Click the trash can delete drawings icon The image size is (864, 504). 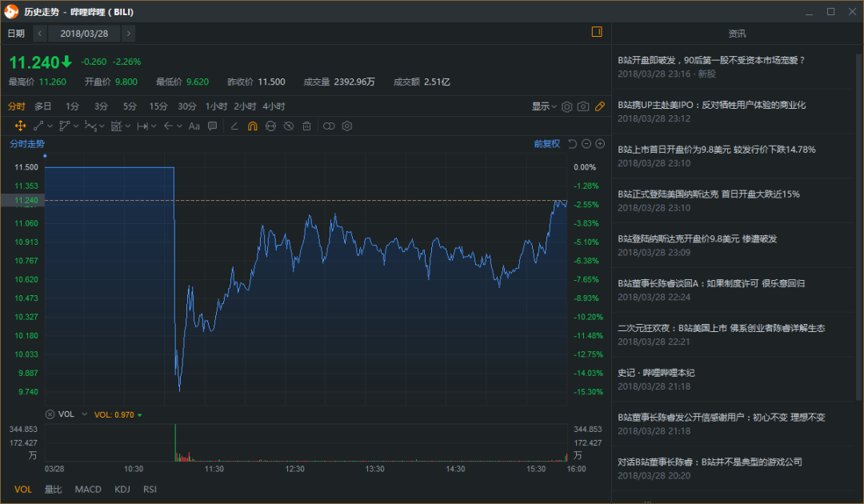[x=307, y=126]
